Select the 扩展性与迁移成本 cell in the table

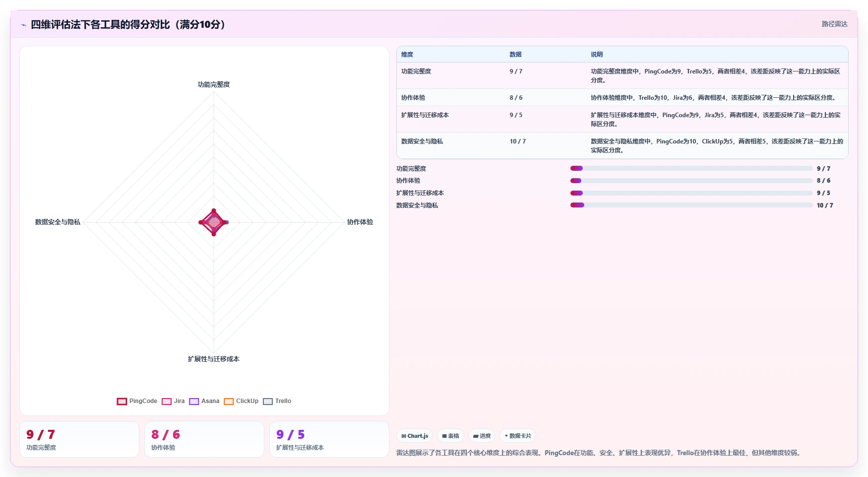pos(425,115)
